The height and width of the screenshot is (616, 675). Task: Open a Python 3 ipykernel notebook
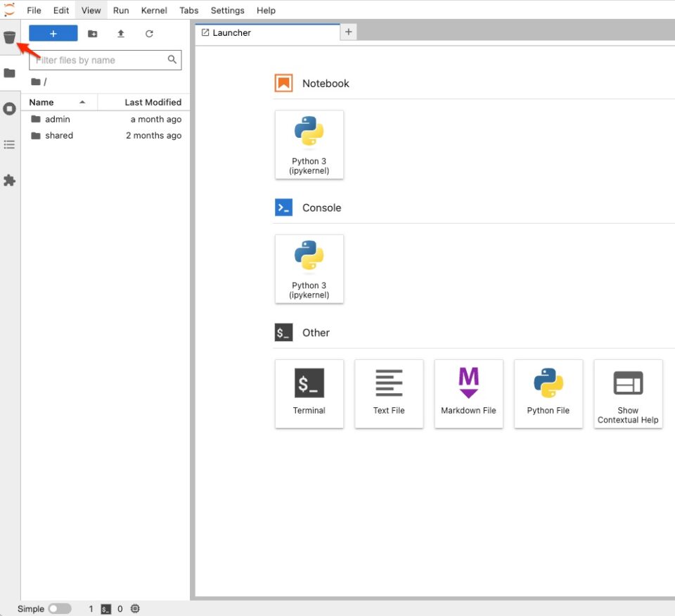click(309, 144)
